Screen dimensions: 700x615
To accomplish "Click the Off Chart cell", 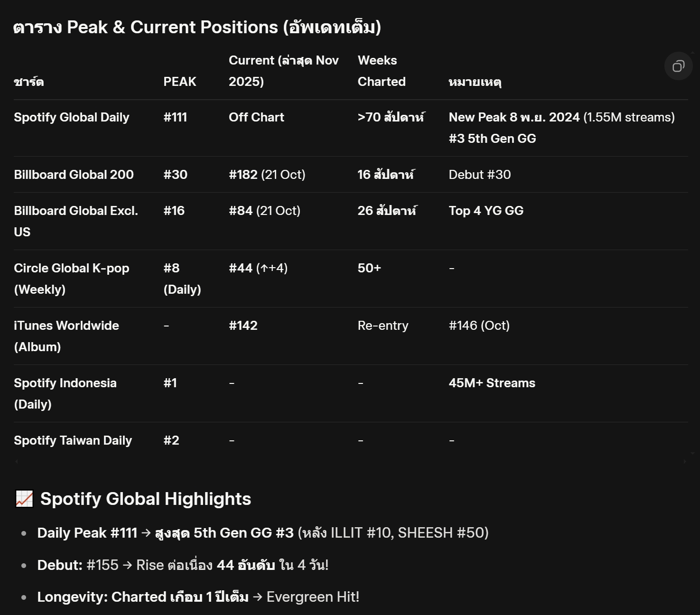I will (256, 117).
